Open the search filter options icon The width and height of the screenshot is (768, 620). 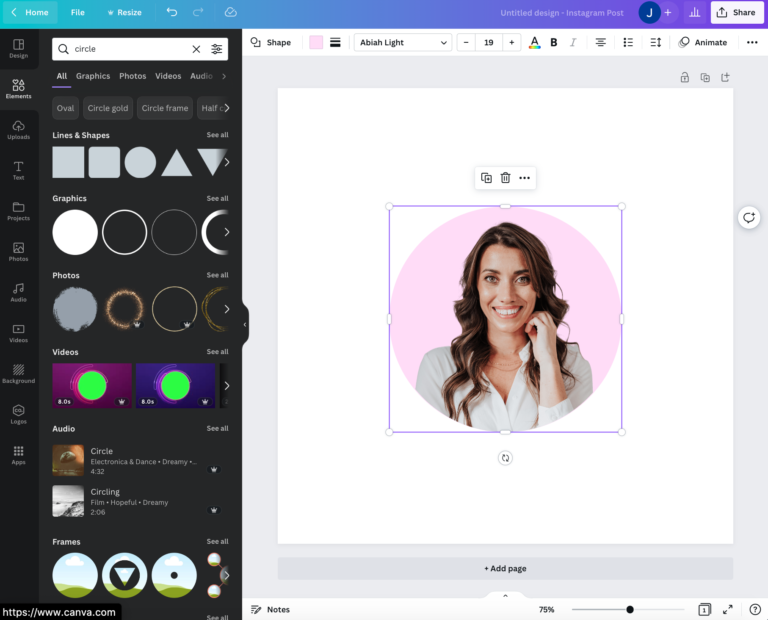(x=216, y=49)
